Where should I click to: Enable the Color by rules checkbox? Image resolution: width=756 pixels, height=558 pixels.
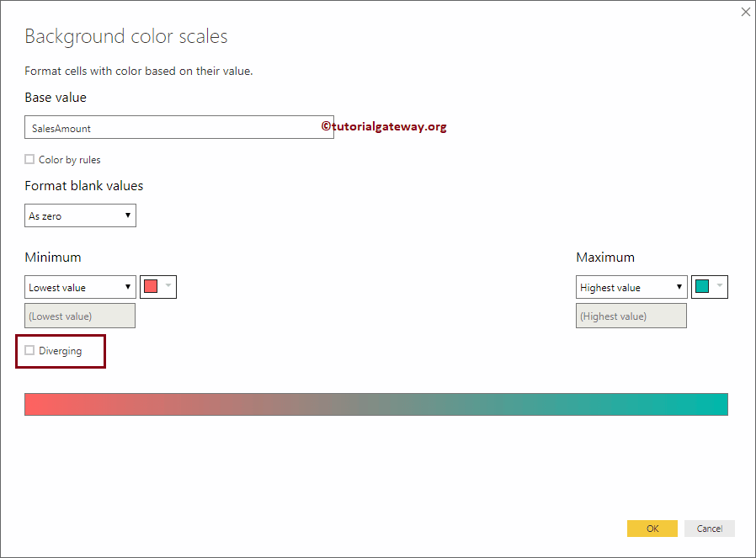[29, 159]
